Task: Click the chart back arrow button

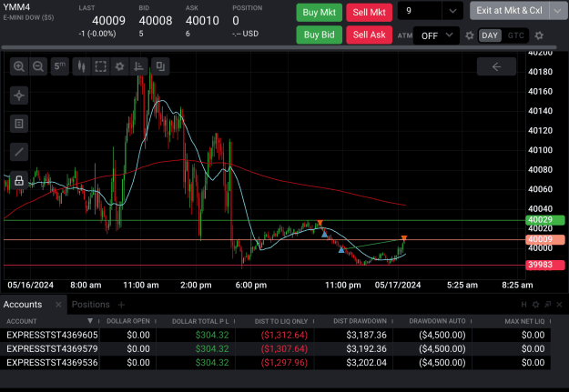Action: (496, 66)
